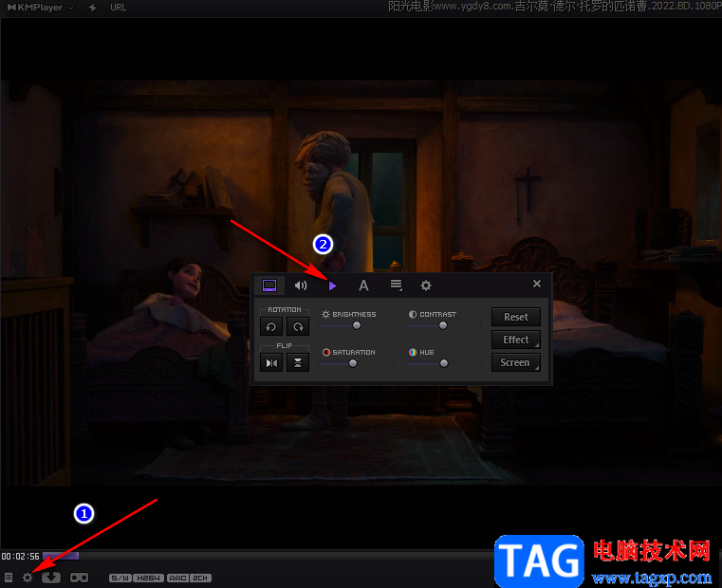
Task: Open the URL option in title bar
Action: [118, 8]
